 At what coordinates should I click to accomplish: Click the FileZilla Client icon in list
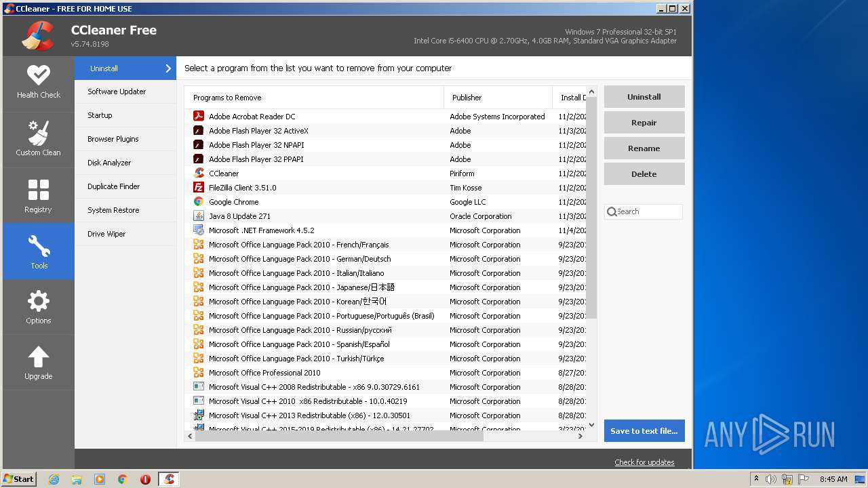[199, 187]
